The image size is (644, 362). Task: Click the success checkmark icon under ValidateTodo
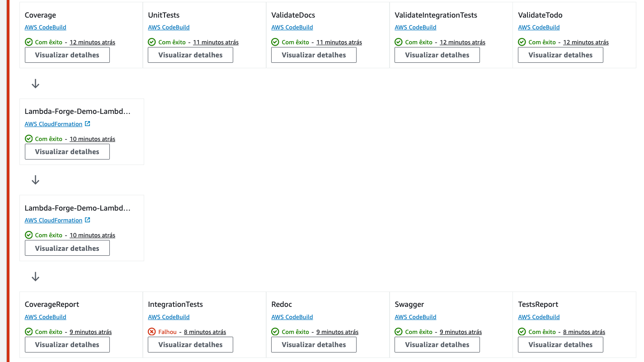[522, 42]
